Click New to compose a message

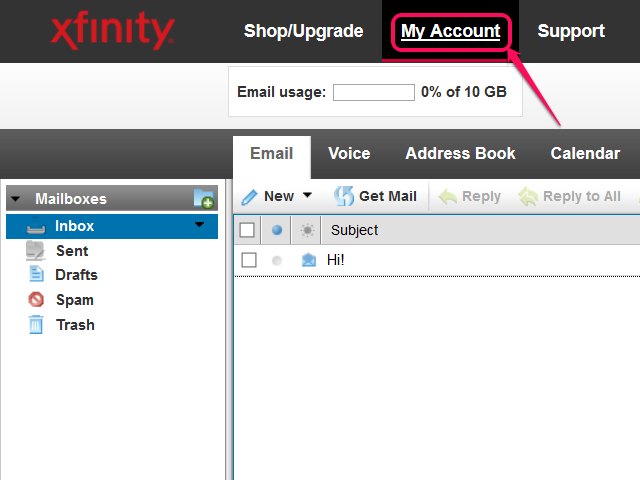[279, 196]
